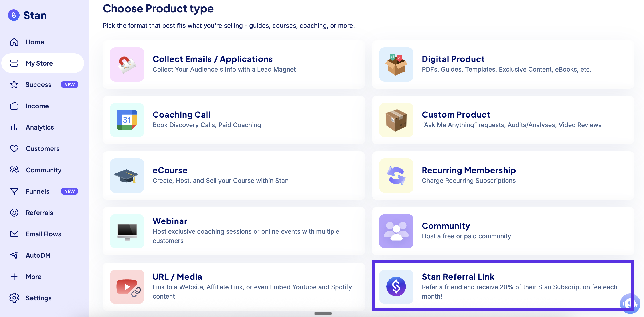644x317 pixels.
Task: Click the horizontal scrollbar handle at bottom
Action: point(323,313)
